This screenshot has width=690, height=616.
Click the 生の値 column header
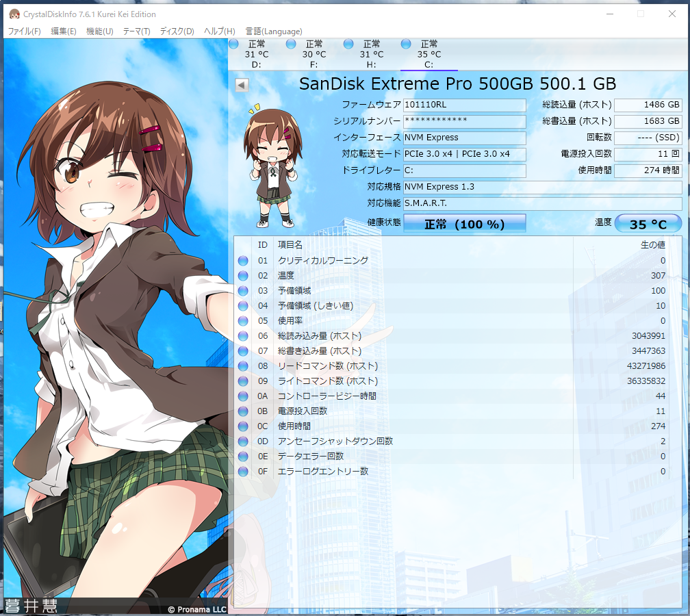653,244
